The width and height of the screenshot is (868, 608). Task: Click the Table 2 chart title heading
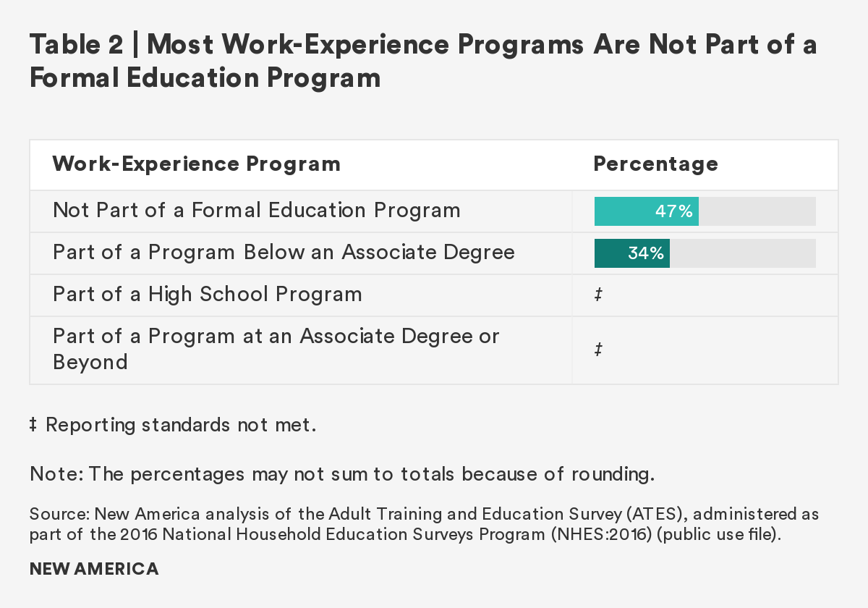[423, 45]
